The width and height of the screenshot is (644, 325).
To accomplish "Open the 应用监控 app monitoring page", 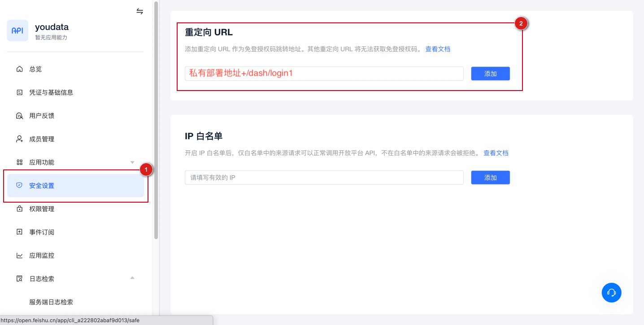I will pos(41,255).
